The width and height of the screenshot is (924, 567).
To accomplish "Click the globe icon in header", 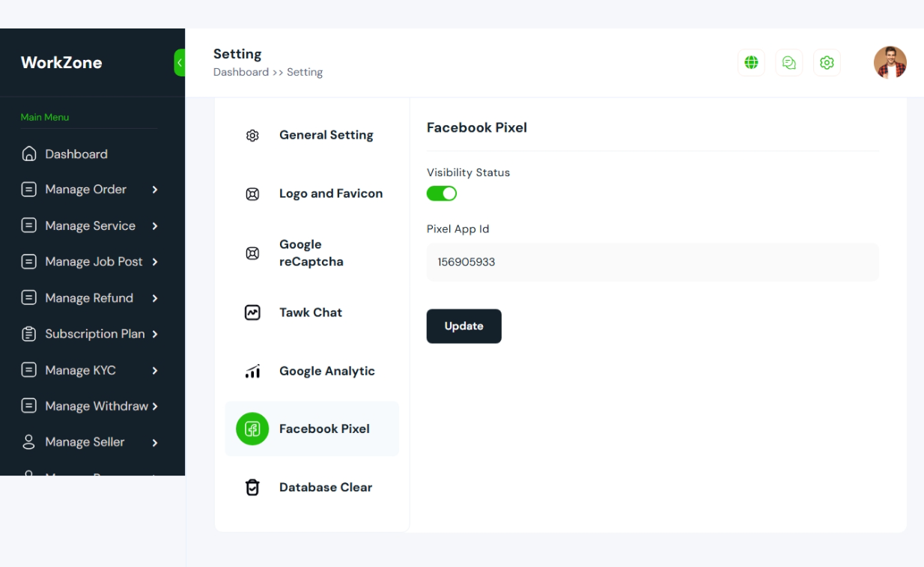I will pyautogui.click(x=751, y=63).
